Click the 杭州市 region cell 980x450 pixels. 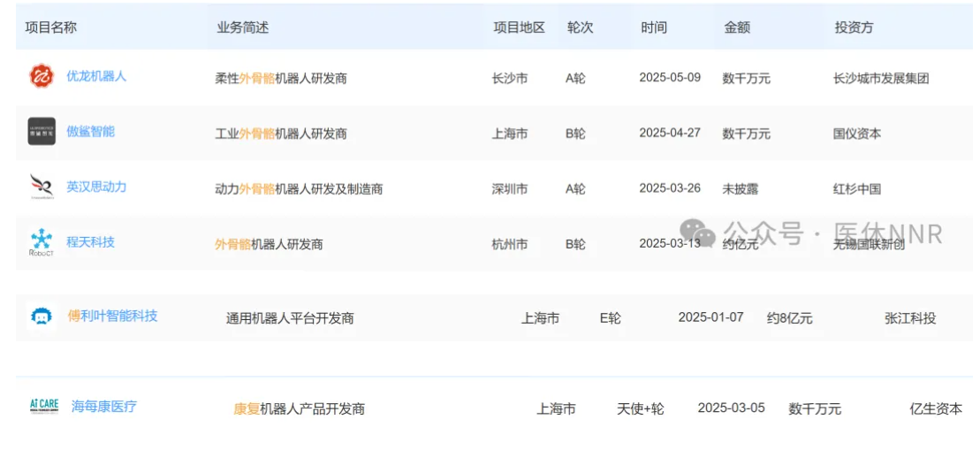510,244
